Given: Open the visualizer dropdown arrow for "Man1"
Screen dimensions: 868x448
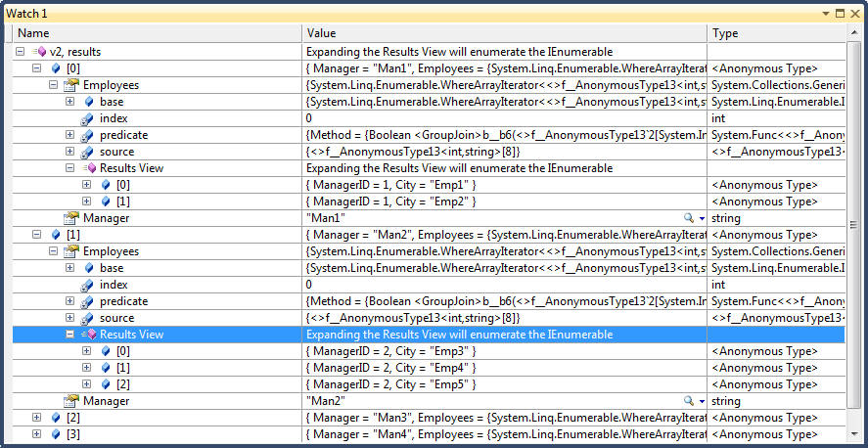Looking at the screenshot, I should 702,218.
